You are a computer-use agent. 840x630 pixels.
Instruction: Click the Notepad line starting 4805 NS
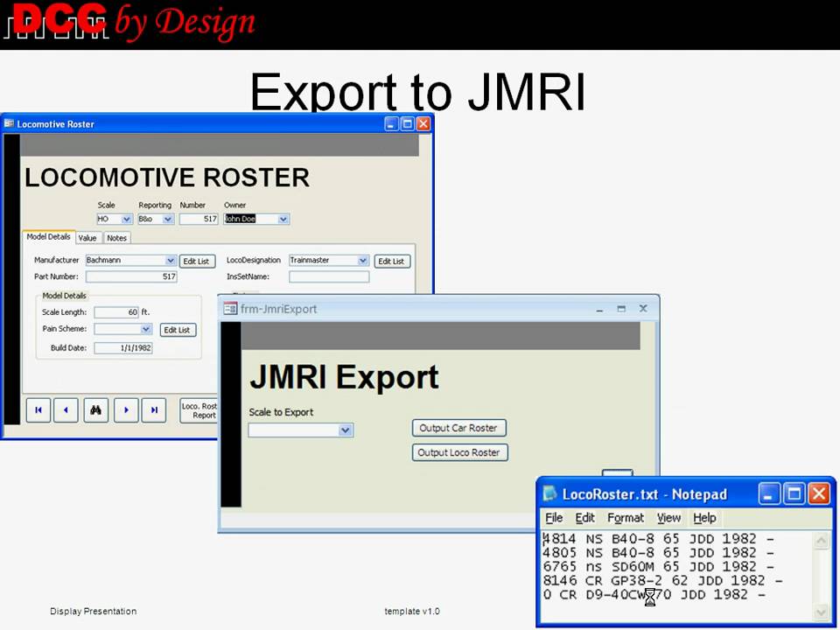[658, 552]
